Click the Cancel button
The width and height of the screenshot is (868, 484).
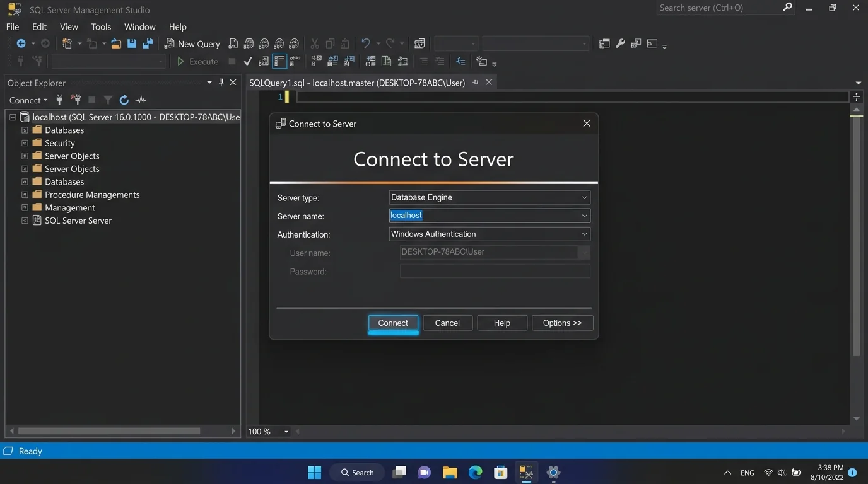447,323
